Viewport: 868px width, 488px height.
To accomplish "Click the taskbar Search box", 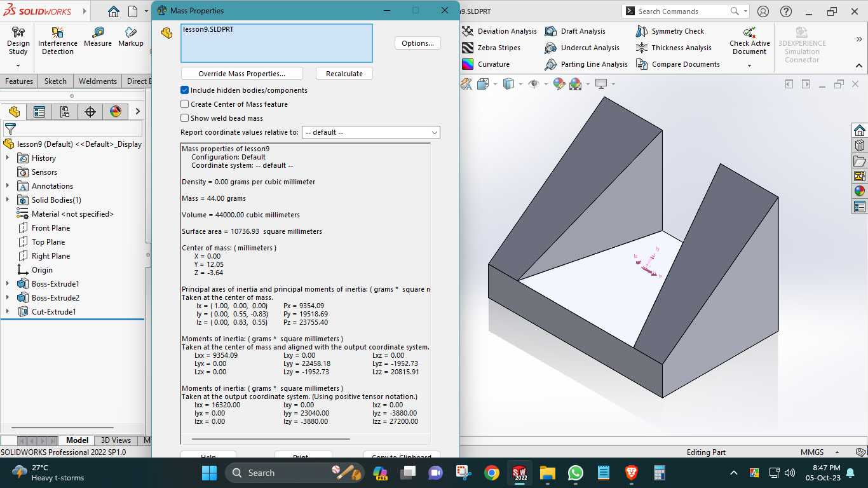I will tap(296, 473).
